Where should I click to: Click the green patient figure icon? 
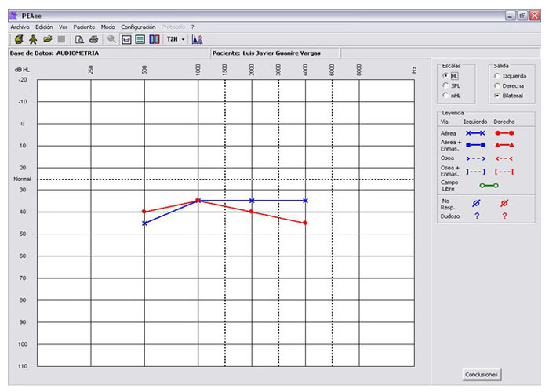click(33, 38)
